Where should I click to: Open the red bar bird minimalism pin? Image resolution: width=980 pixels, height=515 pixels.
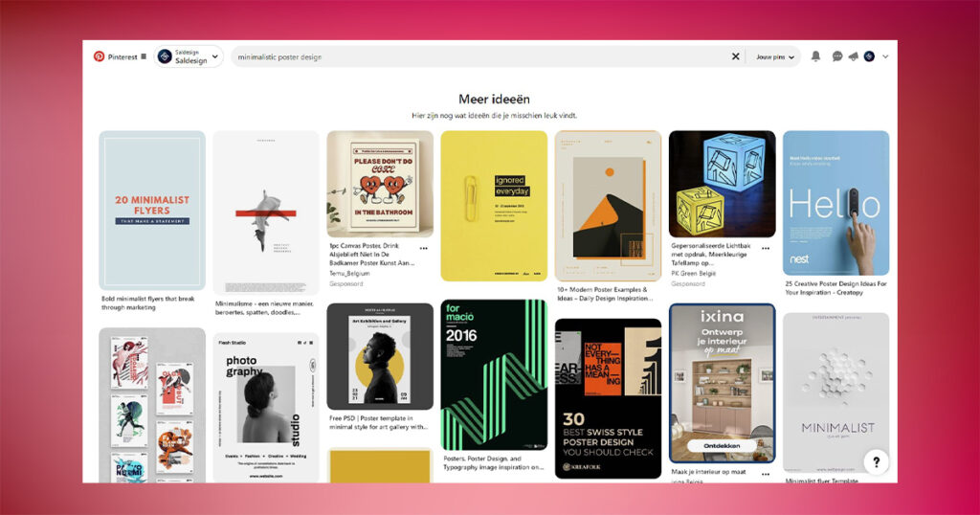click(x=266, y=213)
